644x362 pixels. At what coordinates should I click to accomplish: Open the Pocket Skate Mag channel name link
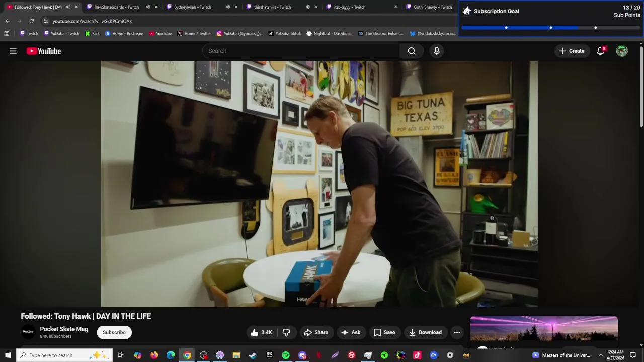tap(64, 329)
